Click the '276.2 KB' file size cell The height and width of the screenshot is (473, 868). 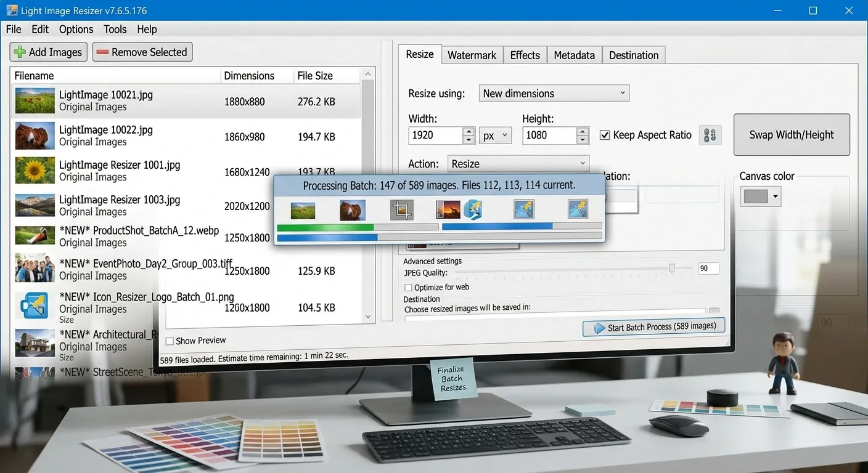pos(316,102)
